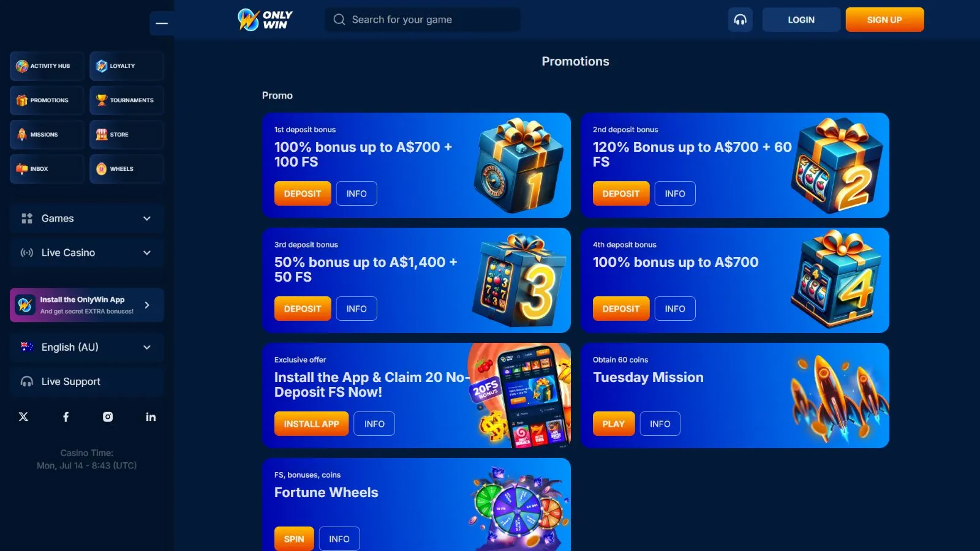The image size is (980, 551).
Task: Open the Facebook social icon
Action: pyautogui.click(x=66, y=417)
